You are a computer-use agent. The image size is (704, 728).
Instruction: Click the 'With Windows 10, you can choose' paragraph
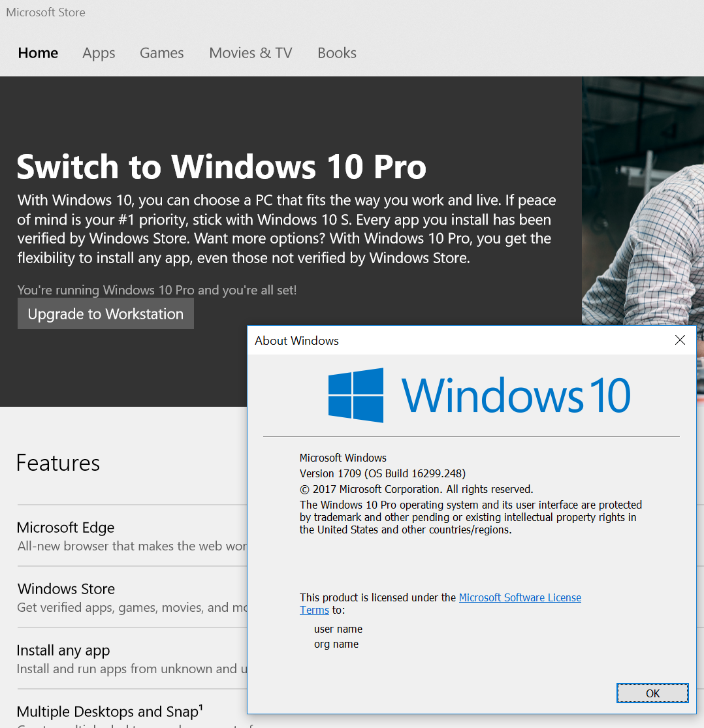tap(287, 229)
